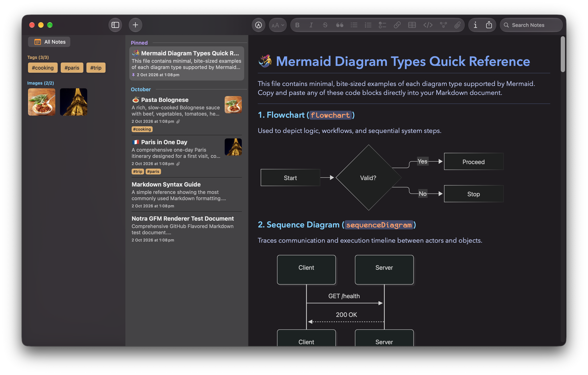Click the Paris note Eiffel Tower thumbnail

click(233, 147)
